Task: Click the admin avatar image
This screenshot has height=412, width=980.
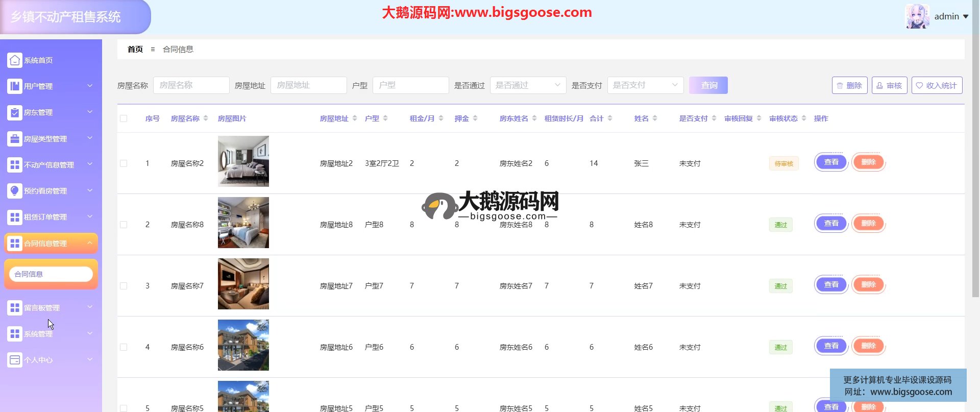Action: pyautogui.click(x=917, y=16)
